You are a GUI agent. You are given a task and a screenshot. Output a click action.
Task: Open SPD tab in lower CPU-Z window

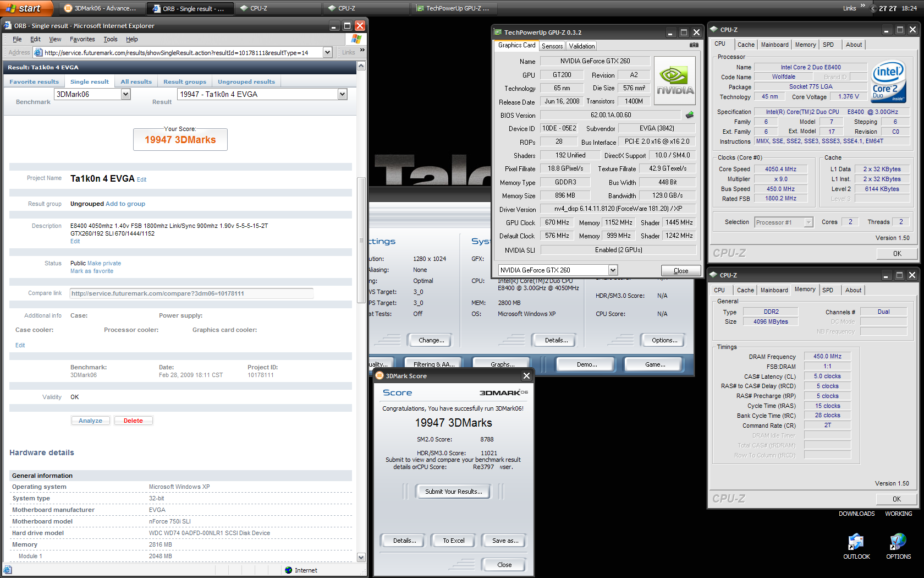coord(828,290)
